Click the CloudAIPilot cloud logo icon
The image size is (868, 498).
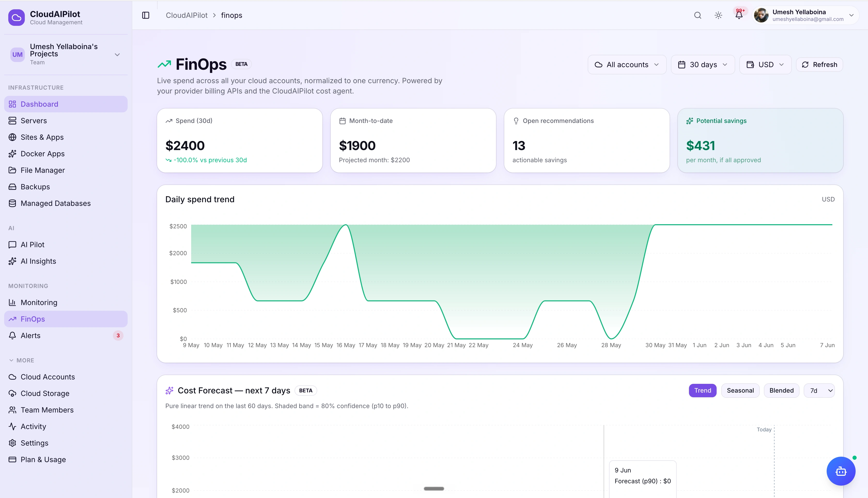(x=17, y=18)
